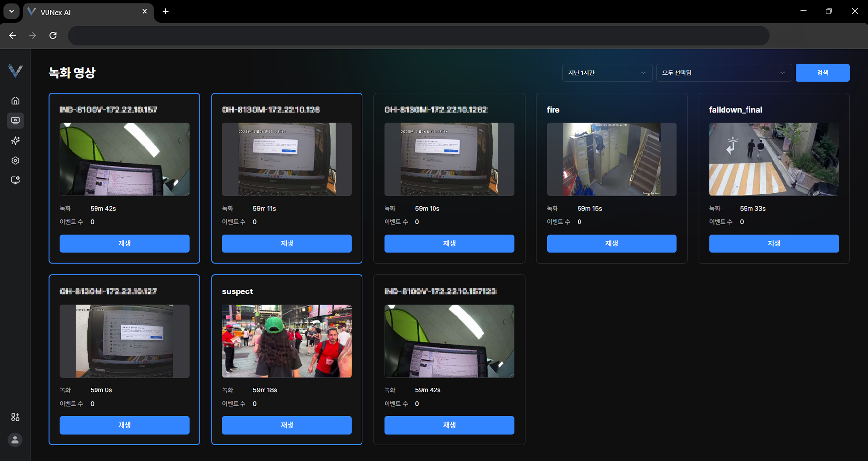Open settings gear icon in sidebar

(15, 161)
